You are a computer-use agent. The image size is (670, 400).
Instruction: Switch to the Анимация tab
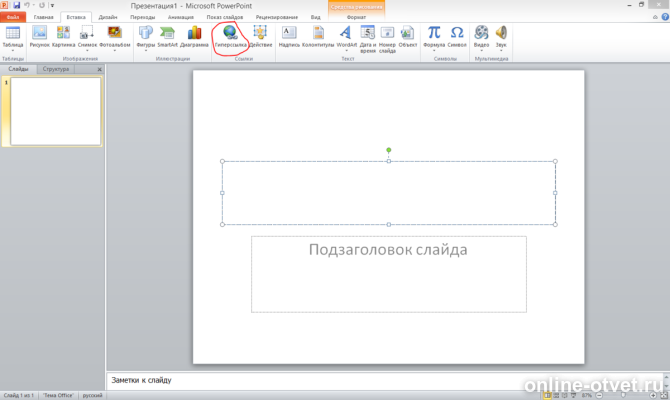[x=181, y=17]
